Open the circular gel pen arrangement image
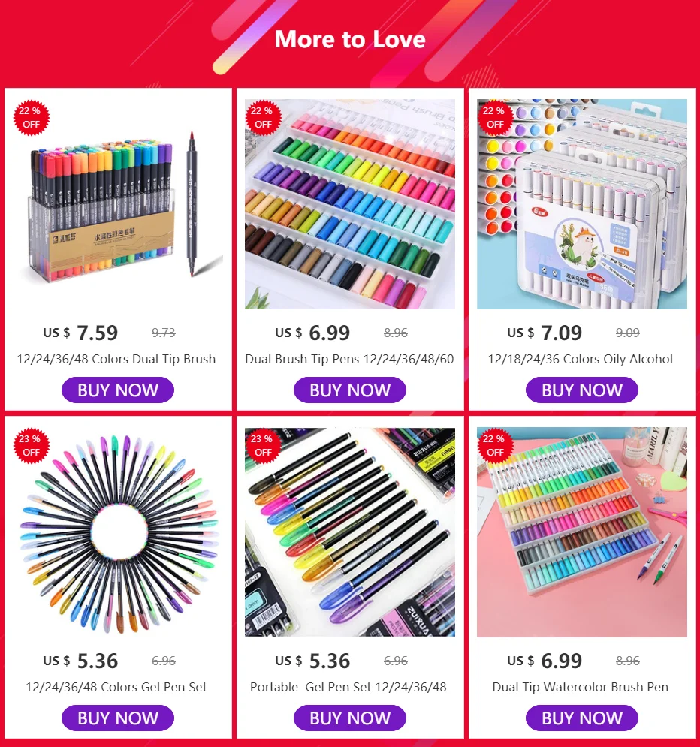700x747 pixels. pyautogui.click(x=118, y=532)
